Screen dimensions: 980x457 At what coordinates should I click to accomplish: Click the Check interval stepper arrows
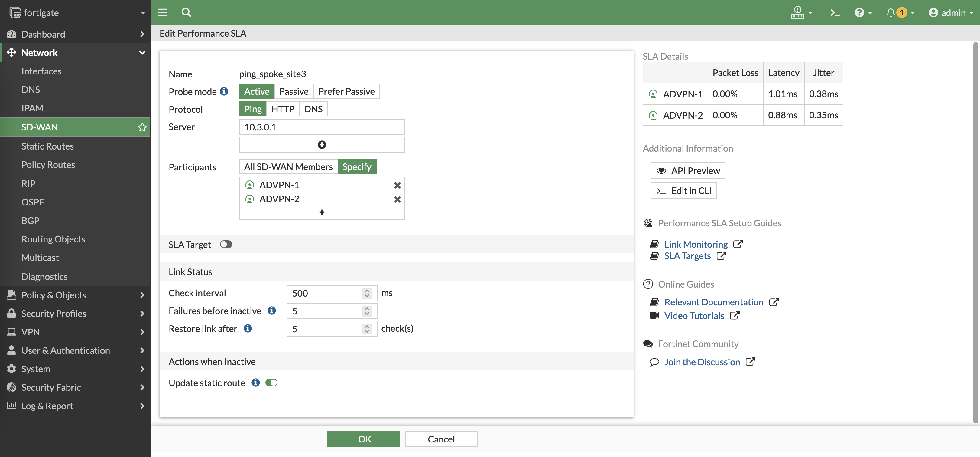click(x=367, y=293)
